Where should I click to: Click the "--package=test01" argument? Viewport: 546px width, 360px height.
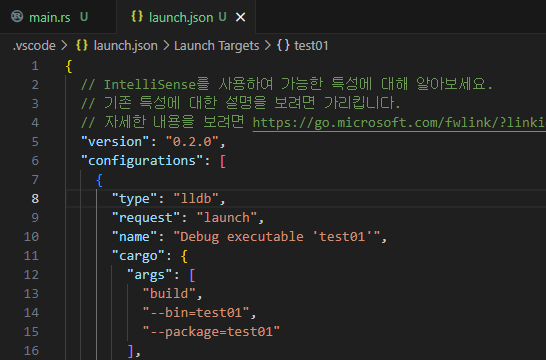211,332
